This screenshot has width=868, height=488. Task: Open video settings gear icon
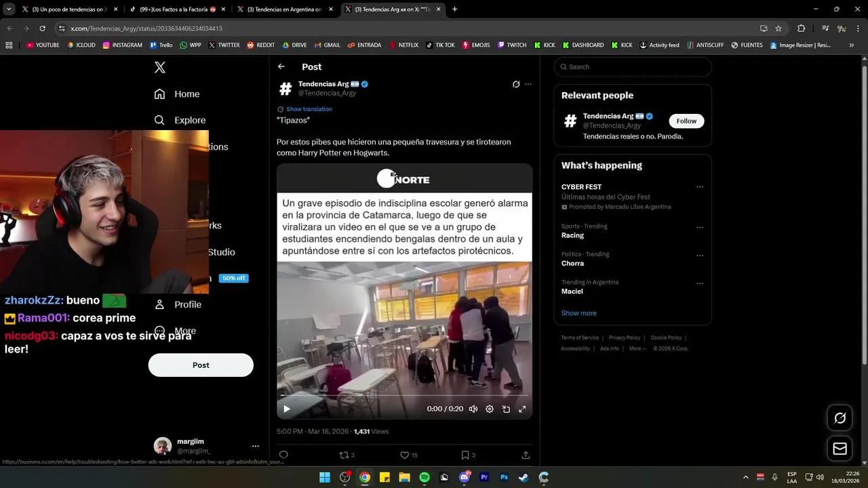point(490,409)
